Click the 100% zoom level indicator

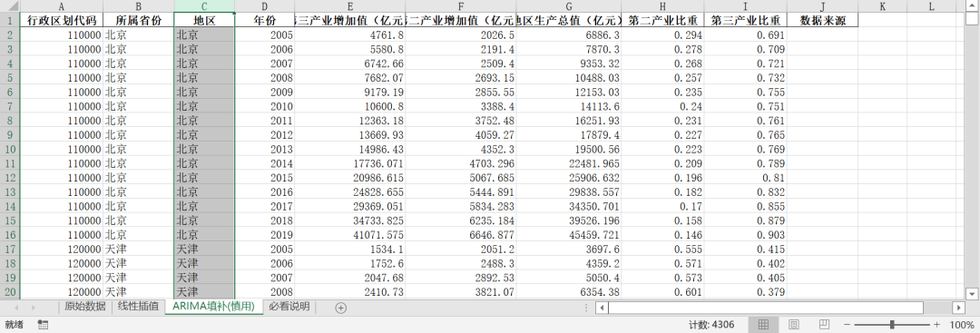coord(961,325)
